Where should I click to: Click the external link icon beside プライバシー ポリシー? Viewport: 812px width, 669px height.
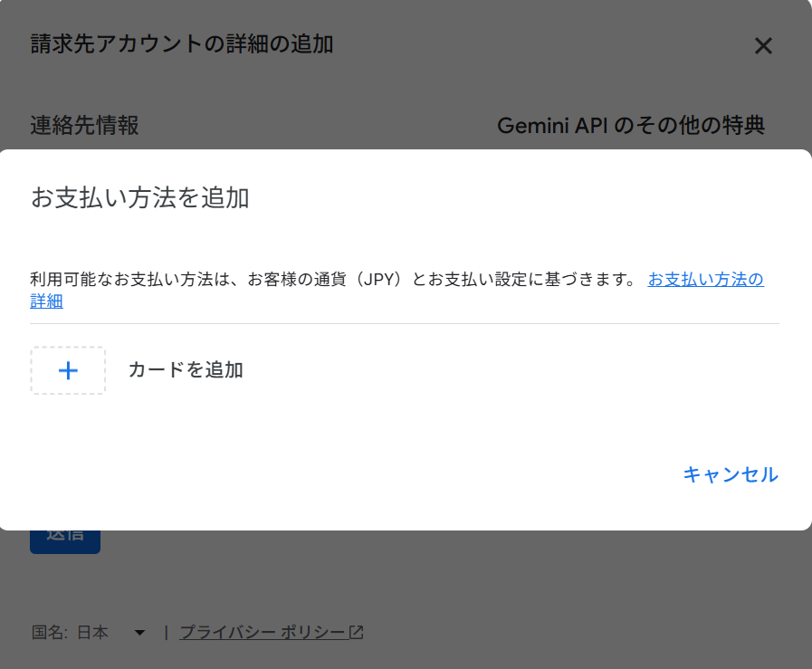357,633
